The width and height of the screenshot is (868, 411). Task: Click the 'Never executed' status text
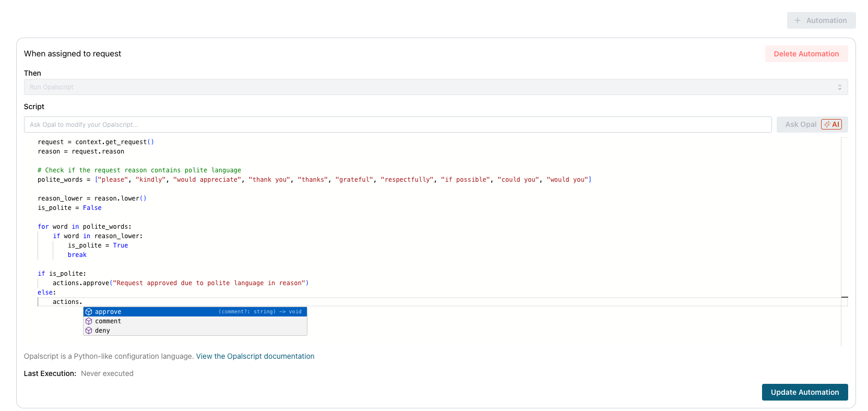(x=107, y=373)
